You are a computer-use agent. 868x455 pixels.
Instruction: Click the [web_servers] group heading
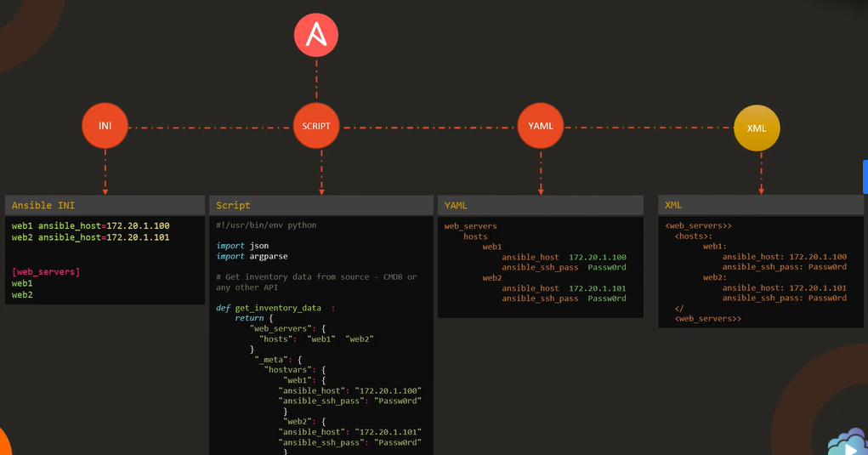pos(46,272)
